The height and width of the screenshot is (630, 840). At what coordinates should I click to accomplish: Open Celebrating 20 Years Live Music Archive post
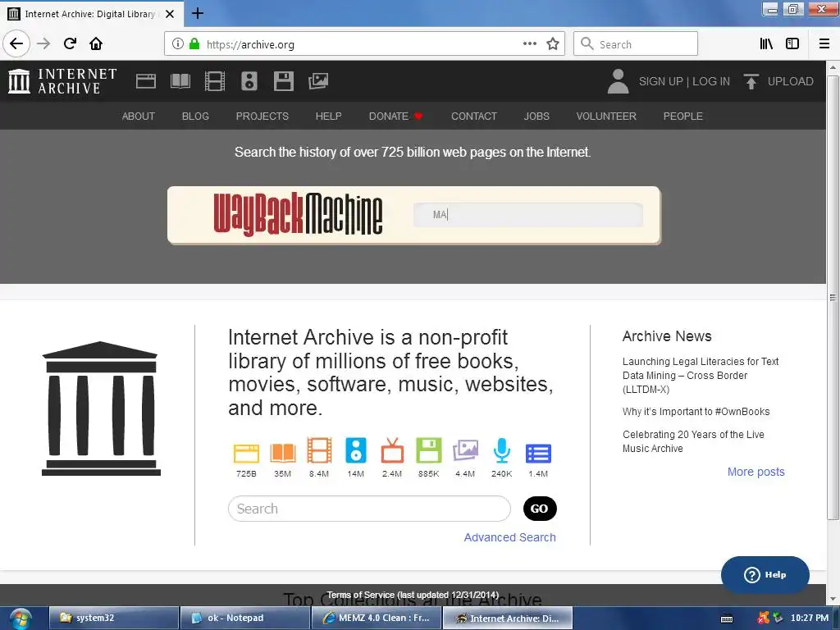(693, 441)
